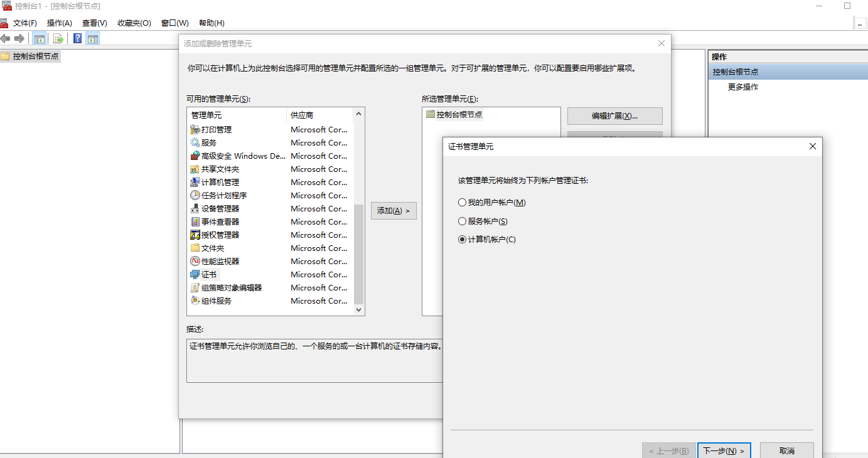Select the 我的用户帐户 option

click(462, 202)
